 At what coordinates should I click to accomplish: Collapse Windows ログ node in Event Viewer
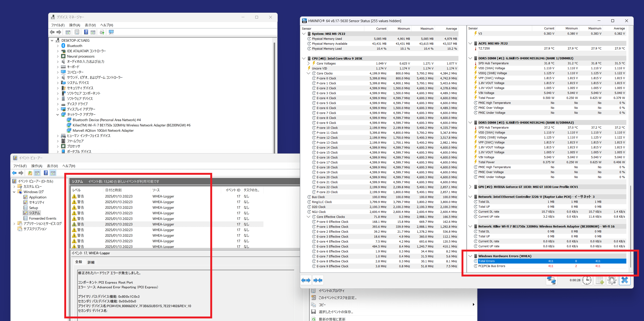[x=14, y=192]
